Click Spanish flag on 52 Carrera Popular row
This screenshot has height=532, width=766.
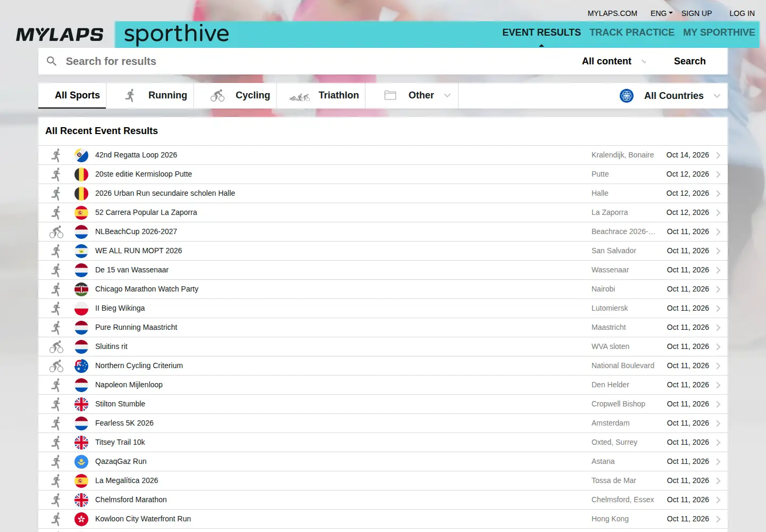tap(81, 213)
